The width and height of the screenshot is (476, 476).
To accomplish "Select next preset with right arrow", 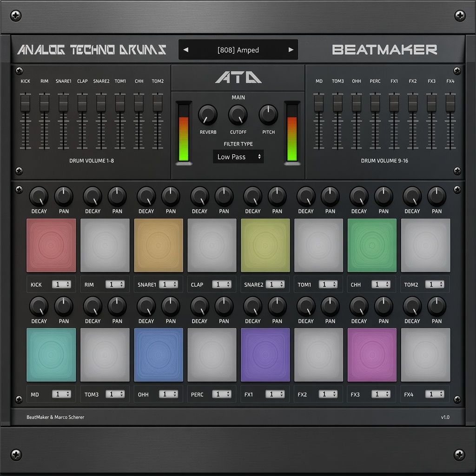I will (291, 49).
